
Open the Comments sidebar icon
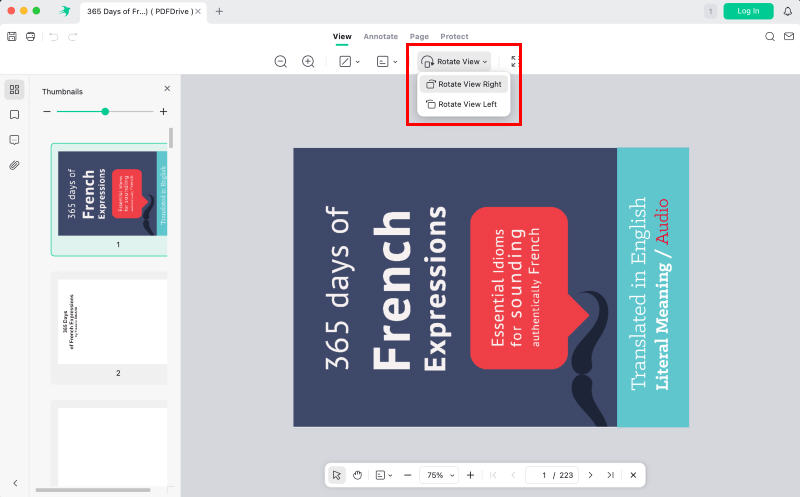14,140
